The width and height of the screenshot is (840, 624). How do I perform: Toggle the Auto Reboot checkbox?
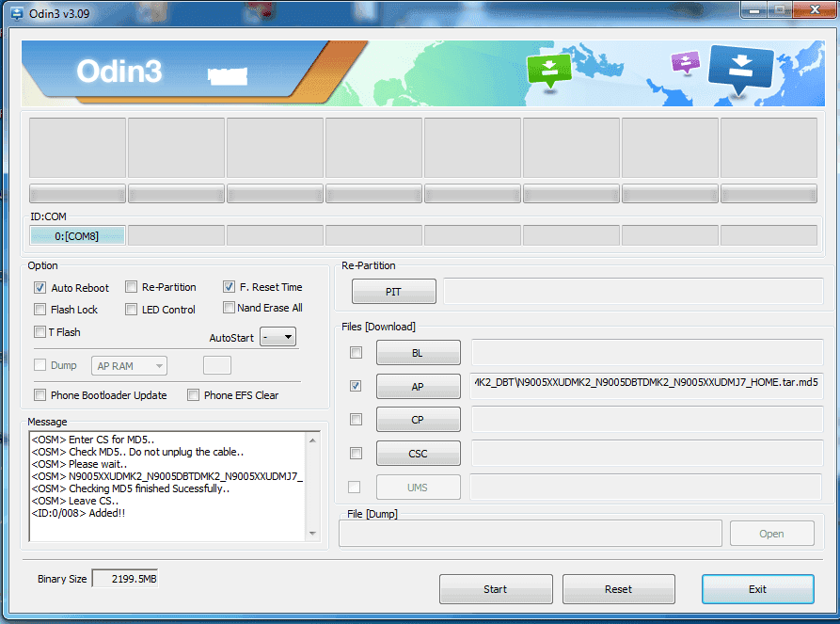40,288
